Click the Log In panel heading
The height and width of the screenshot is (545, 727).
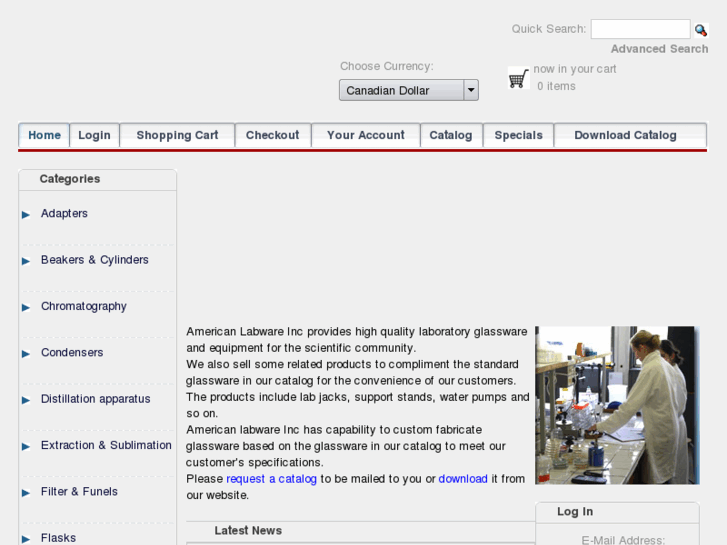pos(575,512)
